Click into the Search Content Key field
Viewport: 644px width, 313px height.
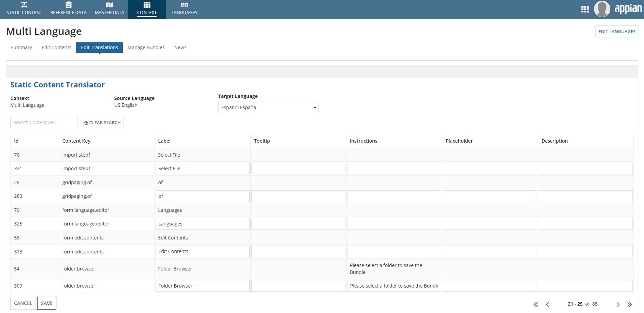point(44,122)
